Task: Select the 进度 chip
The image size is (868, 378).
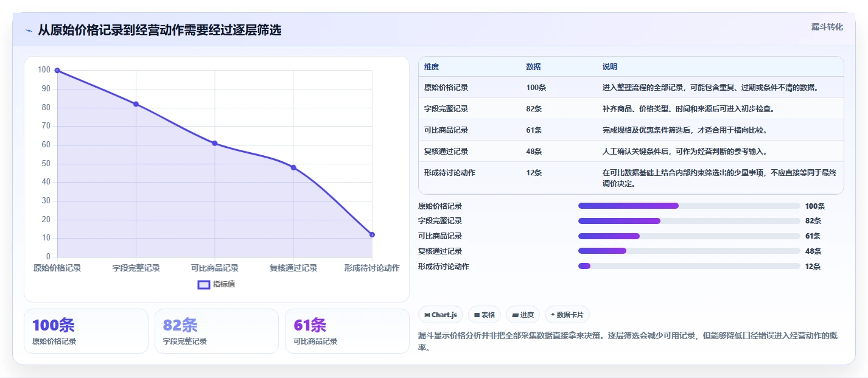Action: click(x=523, y=315)
